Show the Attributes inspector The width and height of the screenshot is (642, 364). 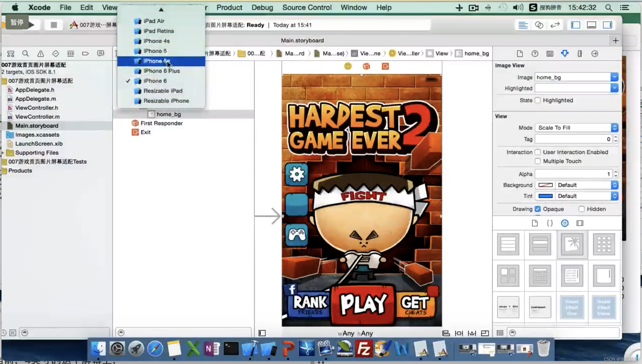565,54
